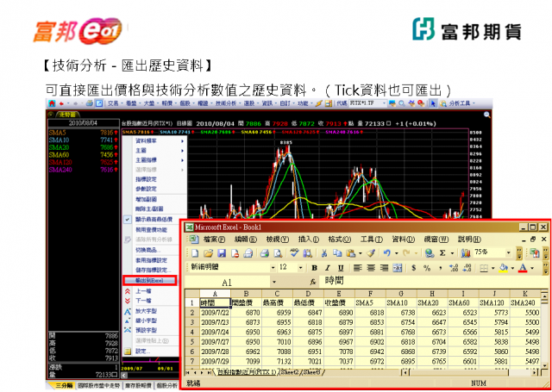Toggle Italic formatting in Excel
Image resolution: width=552 pixels, height=392 pixels.
[x=328, y=268]
